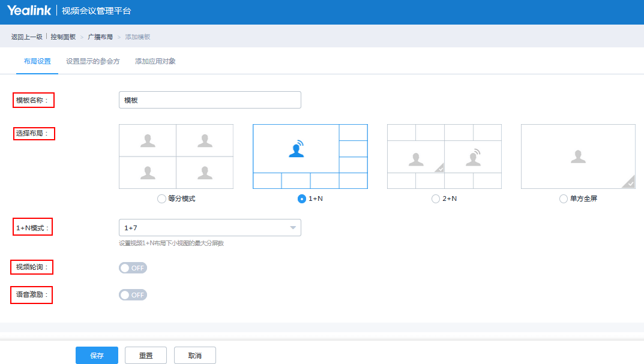Screen dimensions: 644x364
Task: Toggle the 视频轮询 switch
Action: [x=133, y=267]
